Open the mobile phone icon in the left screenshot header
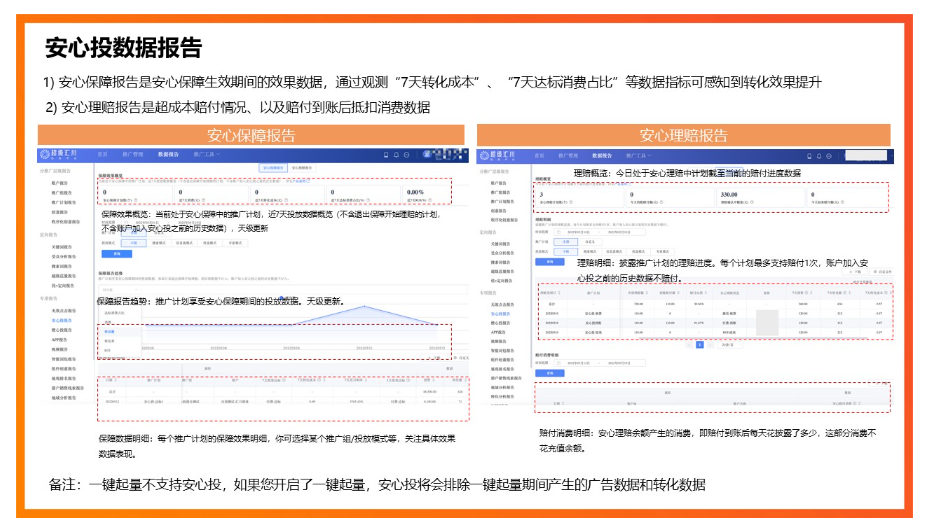 point(386,155)
